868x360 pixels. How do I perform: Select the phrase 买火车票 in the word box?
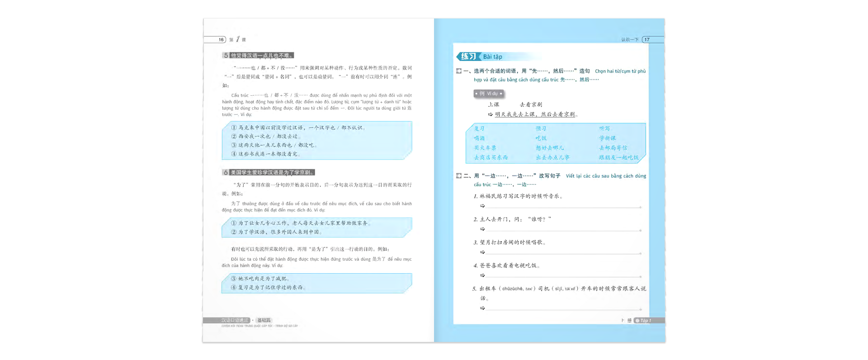(485, 148)
